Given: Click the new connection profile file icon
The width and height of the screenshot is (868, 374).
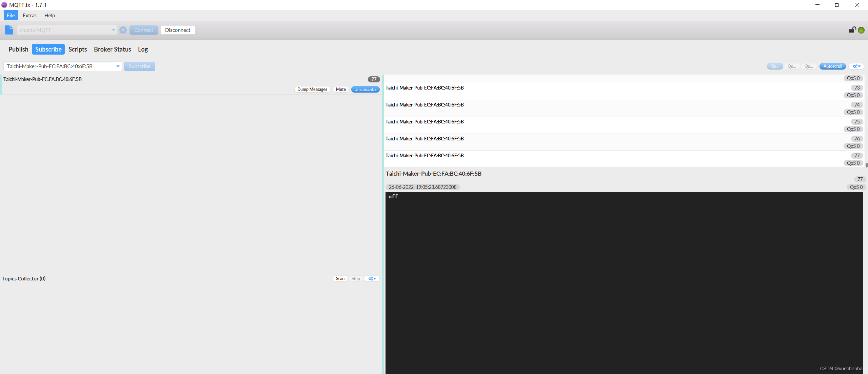Looking at the screenshot, I should [x=9, y=30].
